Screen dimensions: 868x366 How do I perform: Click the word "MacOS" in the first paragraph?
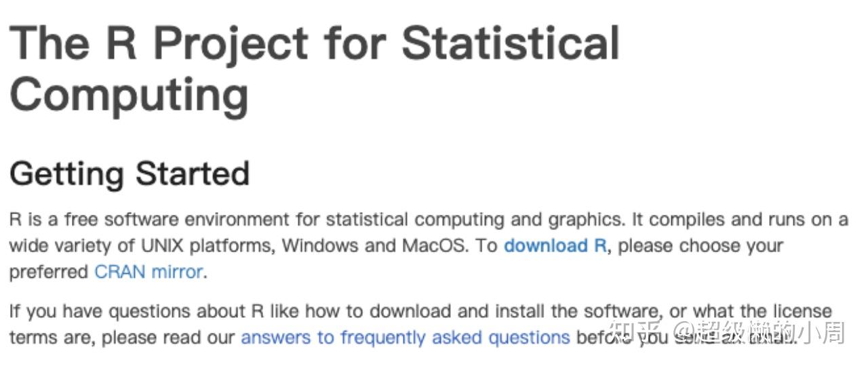[x=434, y=245]
